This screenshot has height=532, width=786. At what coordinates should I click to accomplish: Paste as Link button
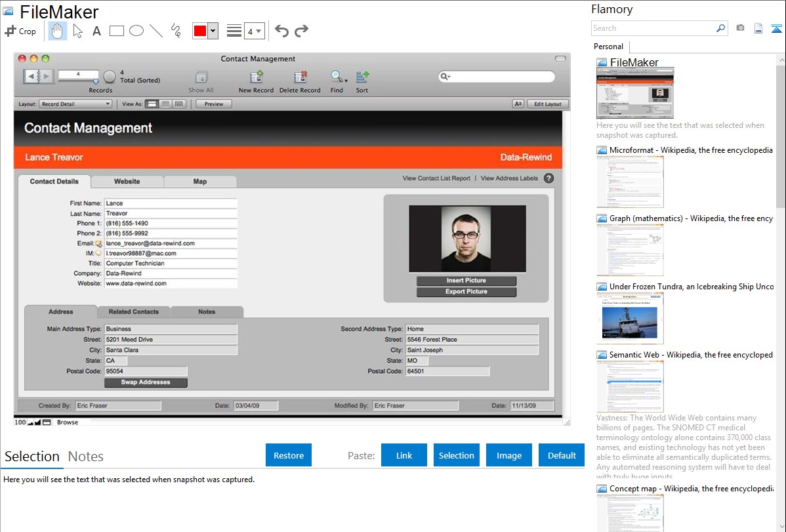pos(404,455)
